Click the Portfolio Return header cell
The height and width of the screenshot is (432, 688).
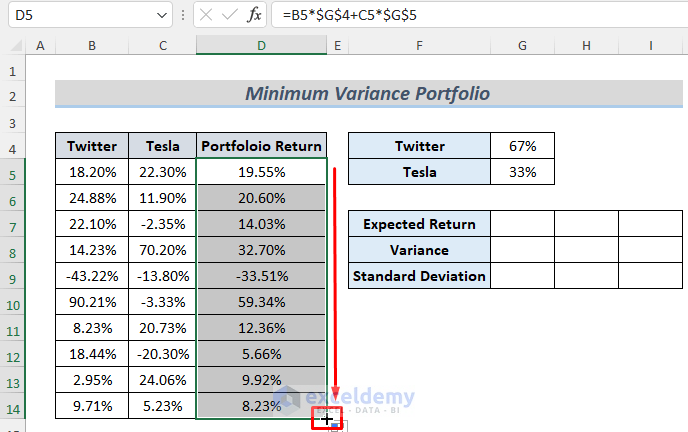(x=261, y=146)
